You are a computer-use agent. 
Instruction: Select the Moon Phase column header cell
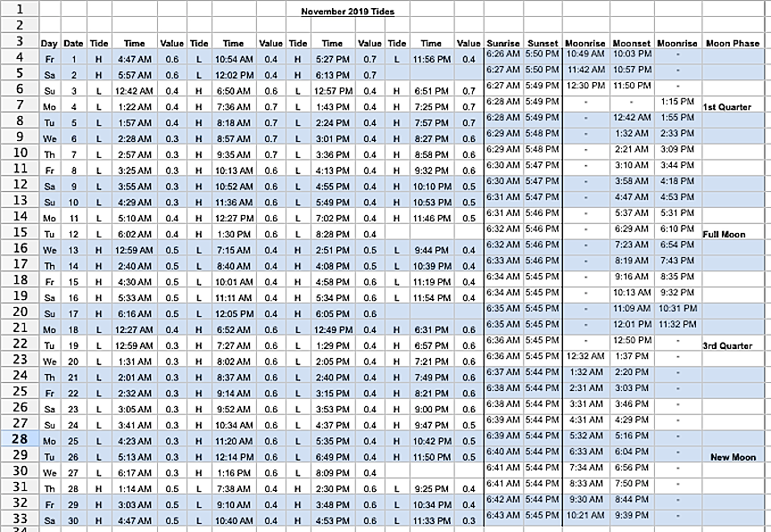[732, 43]
